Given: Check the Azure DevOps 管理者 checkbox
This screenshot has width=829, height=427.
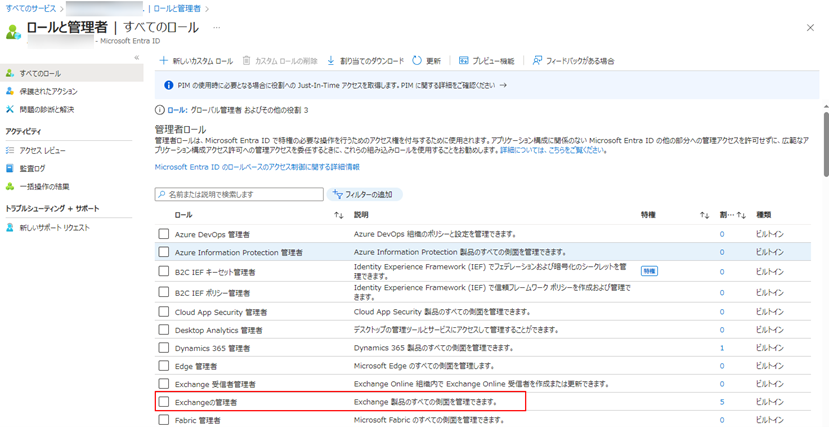Looking at the screenshot, I should point(164,234).
